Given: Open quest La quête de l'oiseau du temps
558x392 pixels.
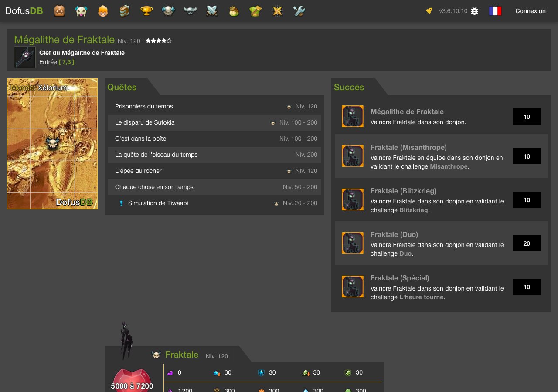Looking at the screenshot, I should [x=214, y=155].
